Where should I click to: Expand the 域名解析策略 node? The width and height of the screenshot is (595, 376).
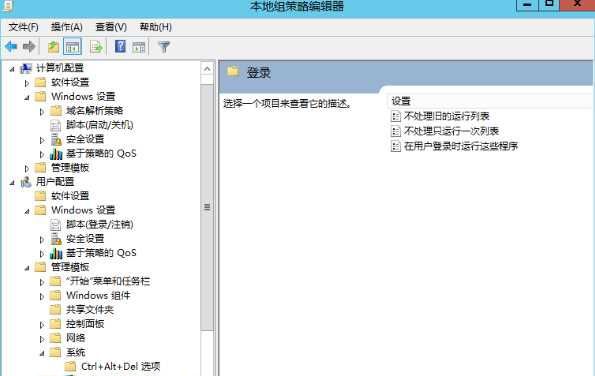(x=42, y=112)
